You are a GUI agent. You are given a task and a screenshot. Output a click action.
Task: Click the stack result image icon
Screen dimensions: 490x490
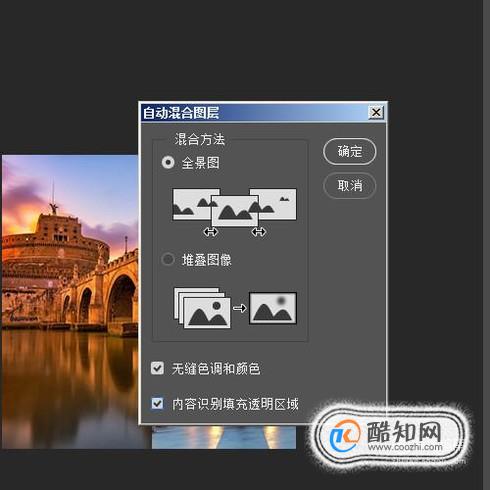point(273,308)
